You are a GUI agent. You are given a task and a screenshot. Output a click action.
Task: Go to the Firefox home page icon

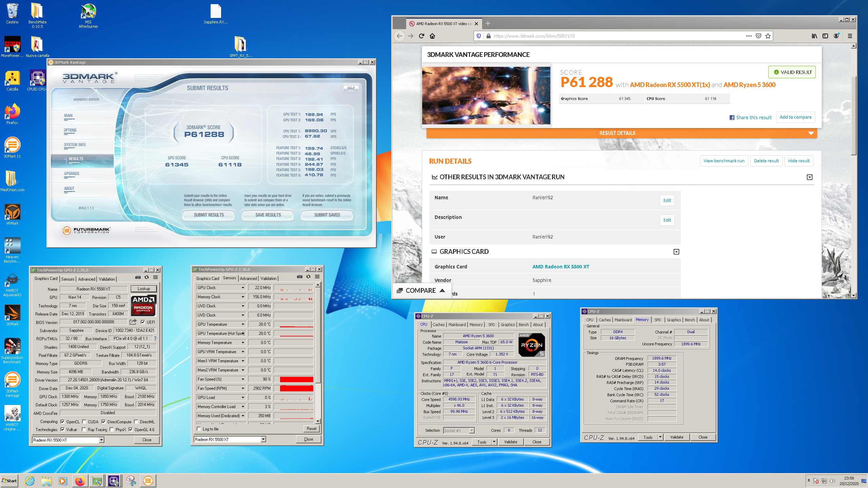pyautogui.click(x=432, y=36)
